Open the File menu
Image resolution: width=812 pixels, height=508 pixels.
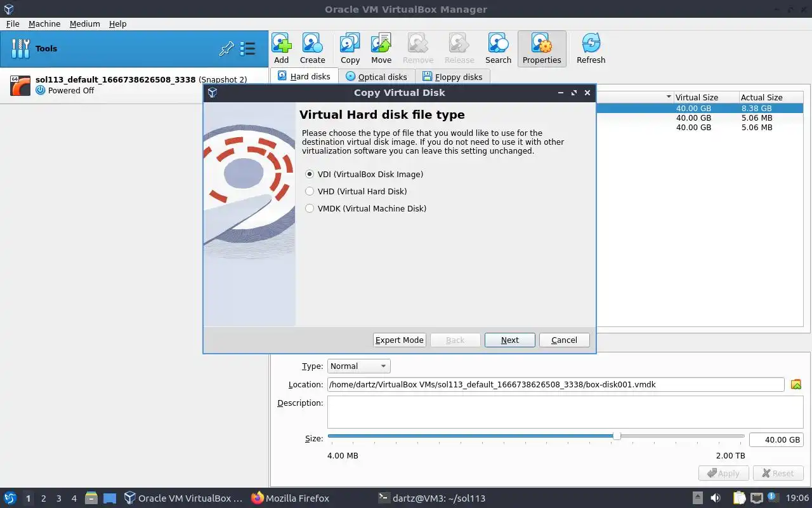(13, 23)
